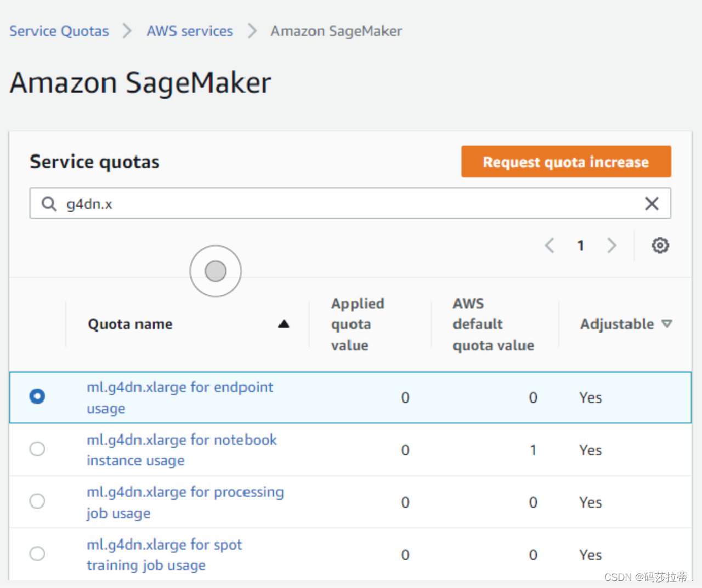Open table preferences gear icon
This screenshot has height=588, width=702.
tap(660, 246)
